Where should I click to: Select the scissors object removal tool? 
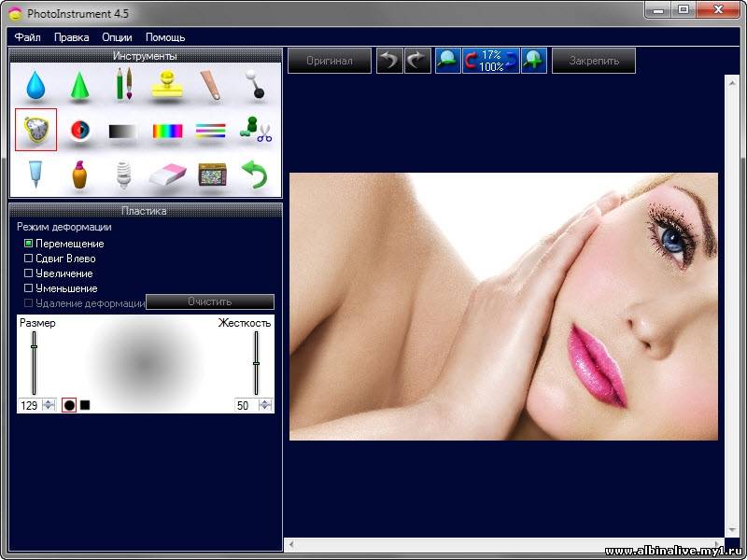point(256,130)
